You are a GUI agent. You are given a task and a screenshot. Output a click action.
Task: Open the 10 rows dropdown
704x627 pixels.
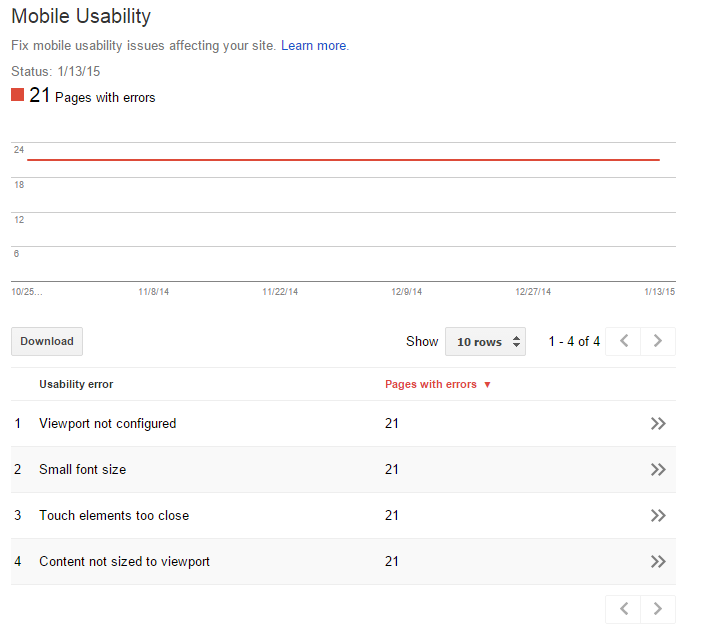[485, 342]
